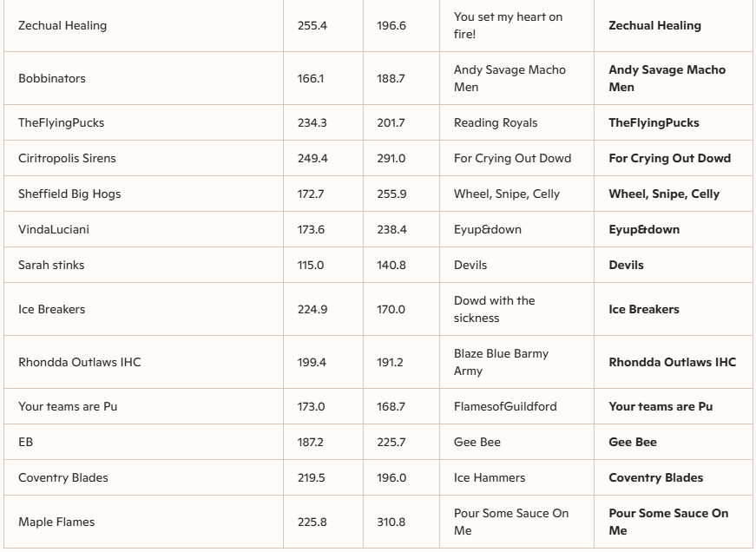Select the EB team name cell
756x552 pixels.
pyautogui.click(x=26, y=442)
